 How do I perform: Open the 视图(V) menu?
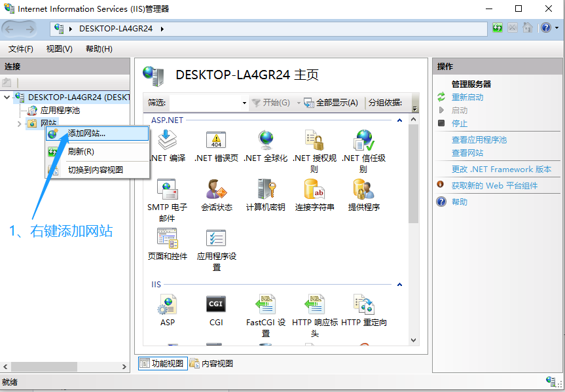coord(59,49)
